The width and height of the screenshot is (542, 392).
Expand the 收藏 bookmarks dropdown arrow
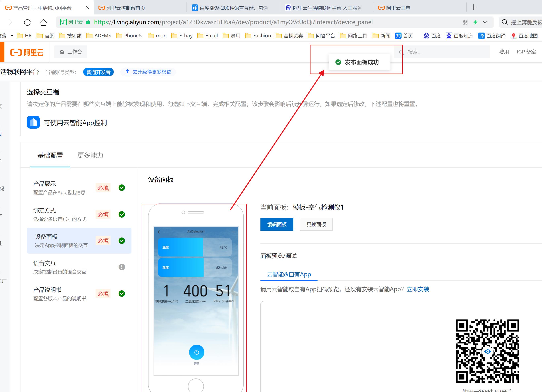click(12, 36)
